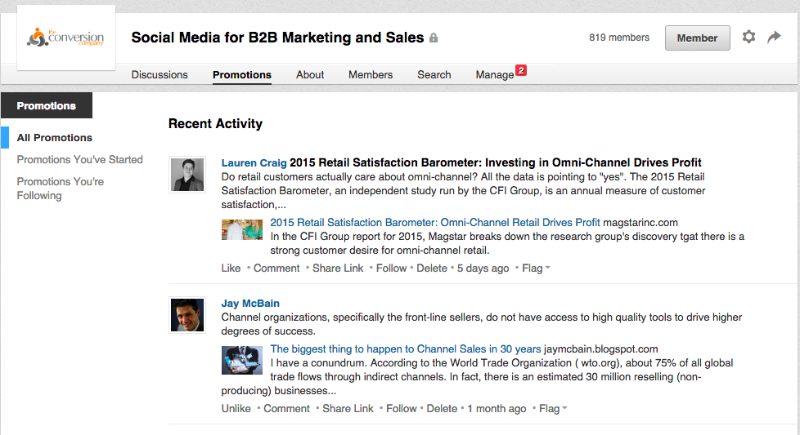Click the magstarinc.com source text

click(640, 222)
